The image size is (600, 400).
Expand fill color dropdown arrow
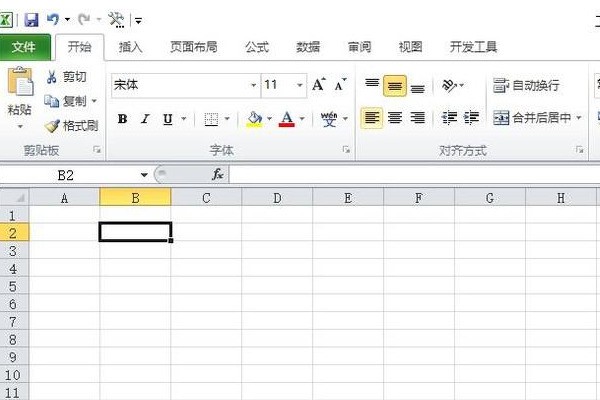(x=269, y=119)
